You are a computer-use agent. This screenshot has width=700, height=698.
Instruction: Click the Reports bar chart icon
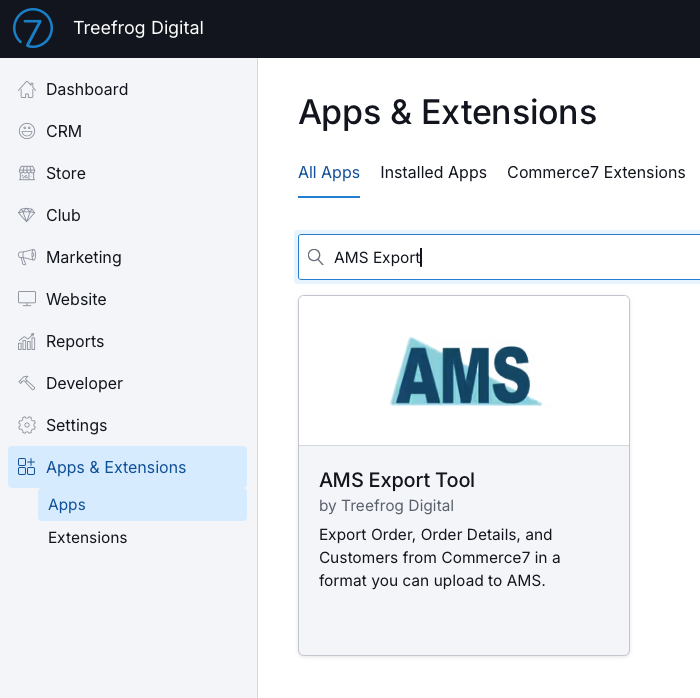(x=27, y=341)
